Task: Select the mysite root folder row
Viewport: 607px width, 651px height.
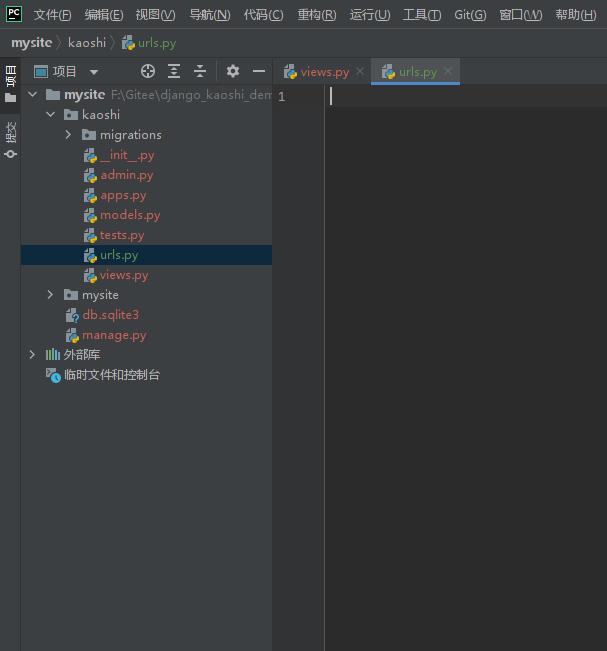Action: coord(147,95)
